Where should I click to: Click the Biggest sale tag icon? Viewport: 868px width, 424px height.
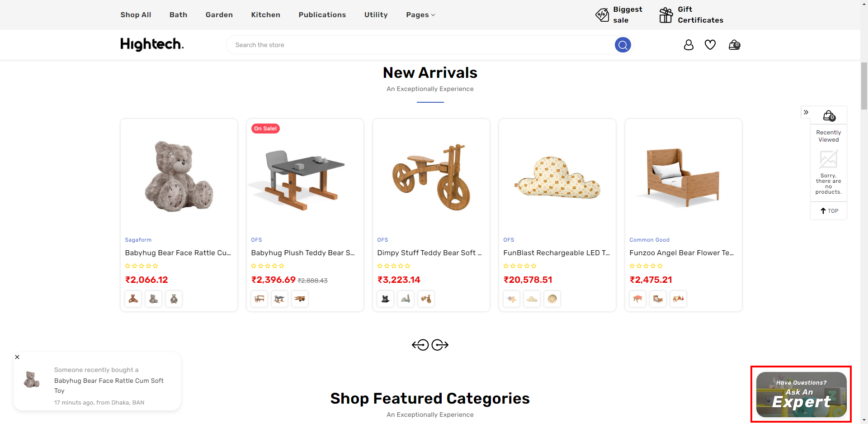(602, 15)
